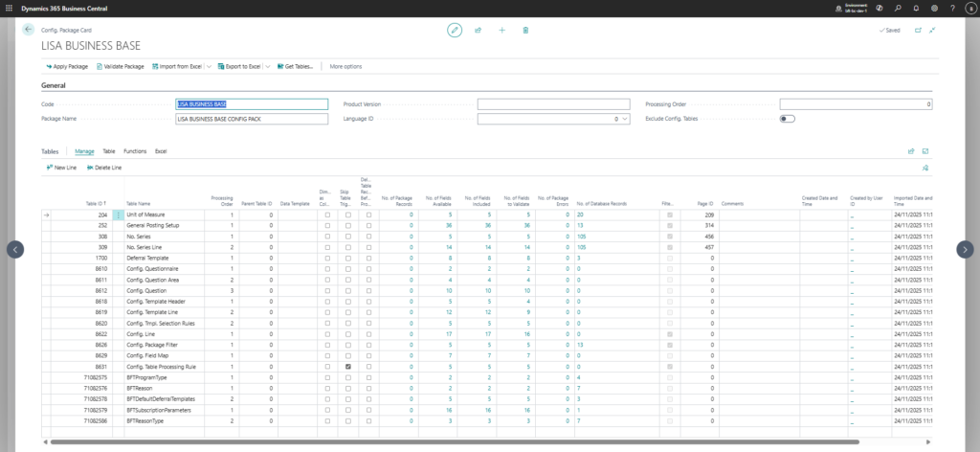980x452 pixels.
Task: Switch to the Functions tab
Action: pyautogui.click(x=135, y=151)
